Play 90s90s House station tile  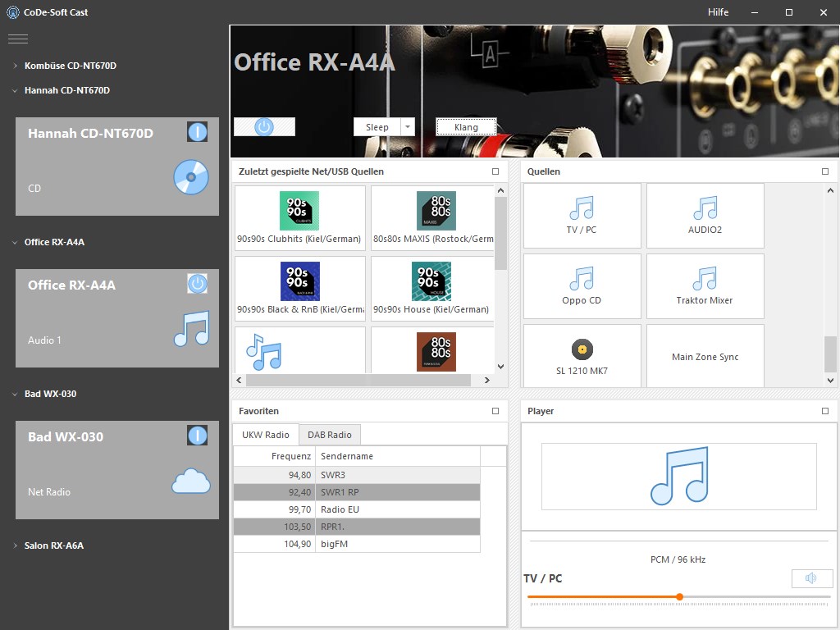(x=432, y=289)
